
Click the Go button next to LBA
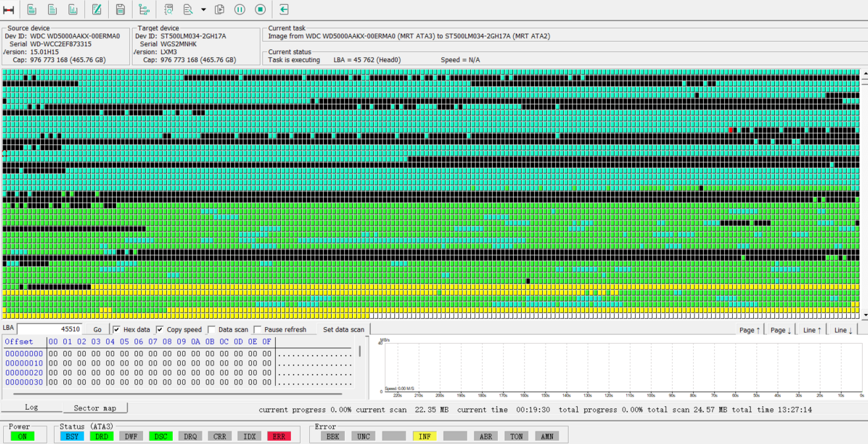98,329
